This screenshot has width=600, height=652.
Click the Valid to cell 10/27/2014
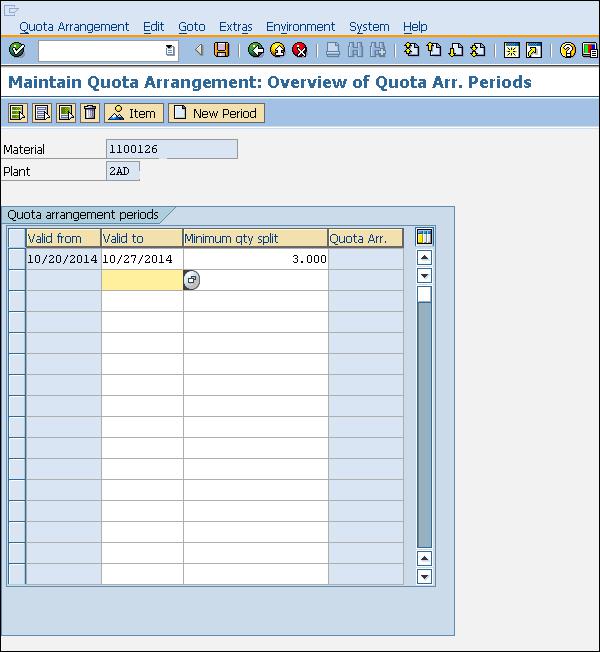142,259
